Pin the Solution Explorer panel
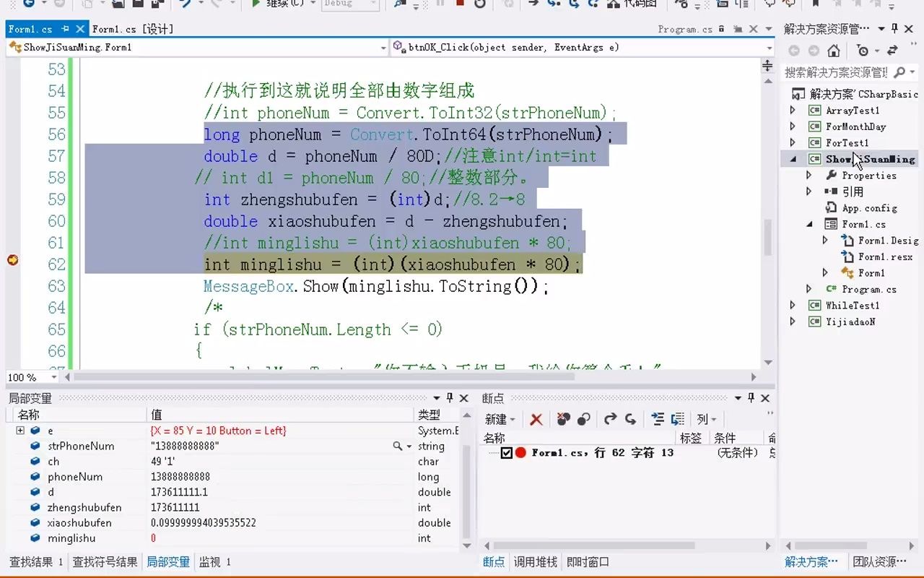The width and height of the screenshot is (924, 578). coord(895,29)
